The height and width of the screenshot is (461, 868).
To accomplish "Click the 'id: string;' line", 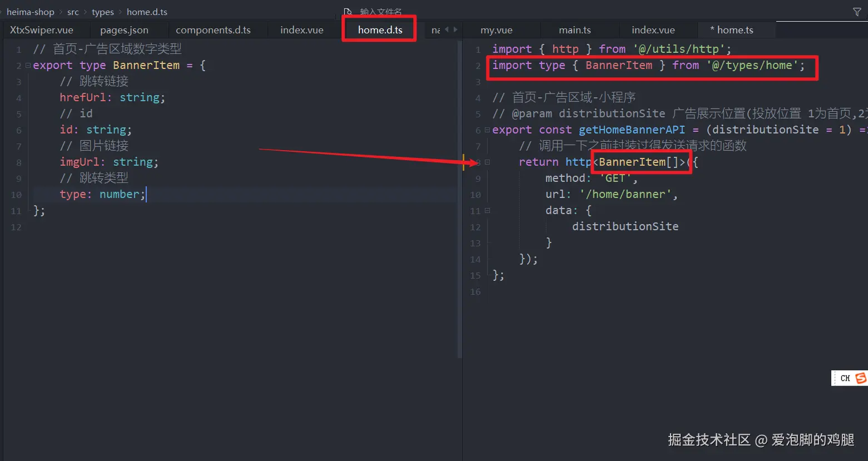I will [96, 130].
